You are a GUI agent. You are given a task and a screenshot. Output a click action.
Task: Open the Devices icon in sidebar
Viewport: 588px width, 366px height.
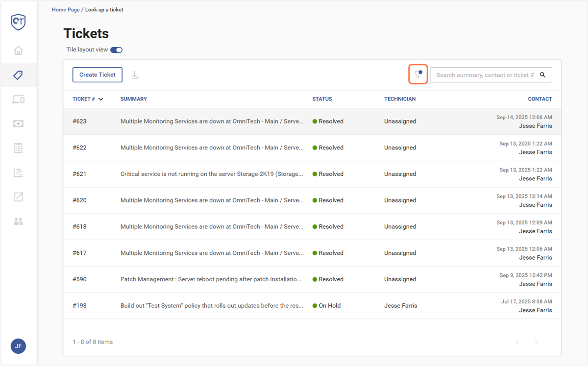click(18, 99)
